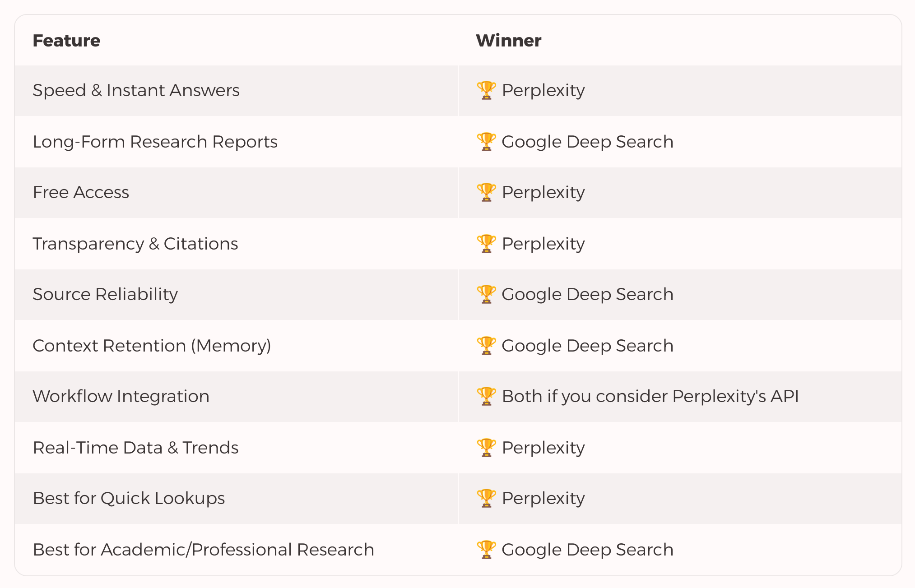
Task: Click the trophy icon in Best for Quick Lookups row
Action: pyautogui.click(x=486, y=498)
